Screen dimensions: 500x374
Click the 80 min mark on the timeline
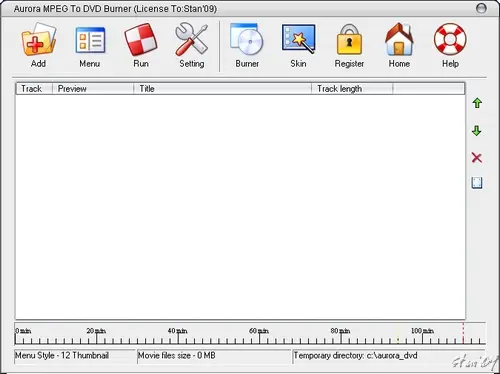[340, 331]
